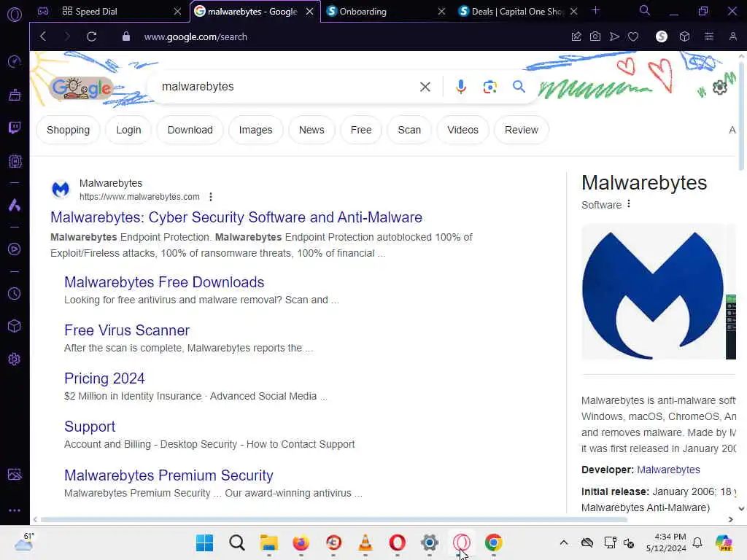747x560 pixels.
Task: Open GX Control speedometer icon in sidebar
Action: [15, 61]
